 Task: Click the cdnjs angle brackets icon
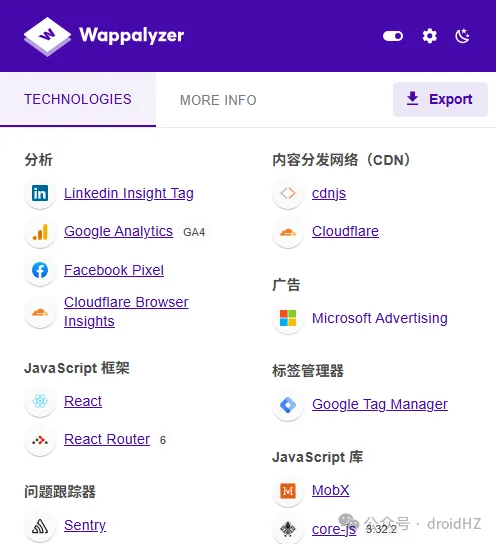pyautogui.click(x=288, y=193)
